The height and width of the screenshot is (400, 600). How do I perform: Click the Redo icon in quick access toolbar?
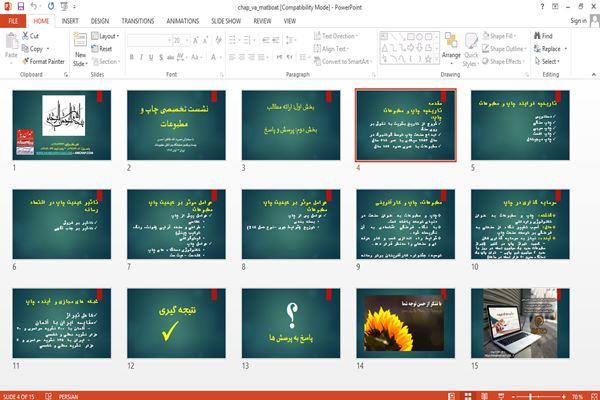click(x=51, y=7)
